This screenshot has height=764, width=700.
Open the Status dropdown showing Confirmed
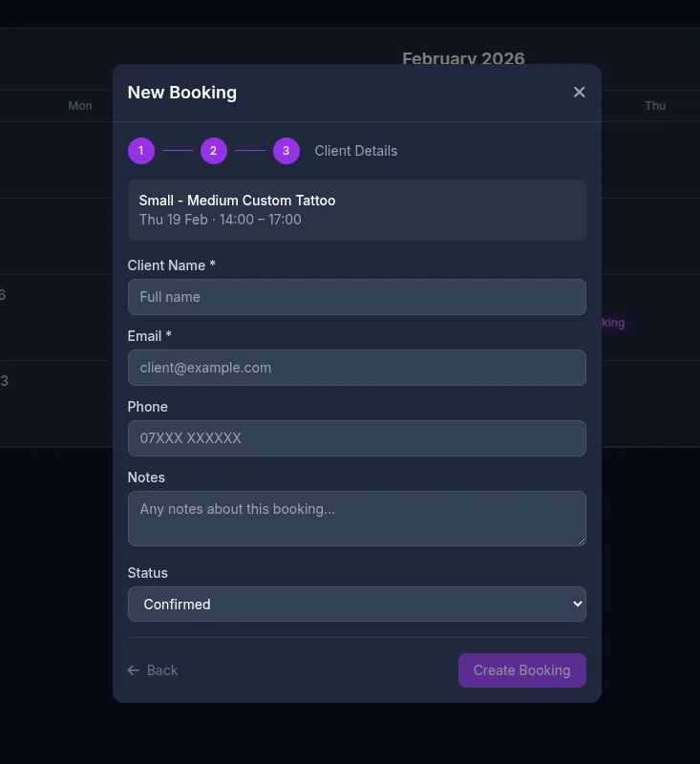[x=356, y=605]
